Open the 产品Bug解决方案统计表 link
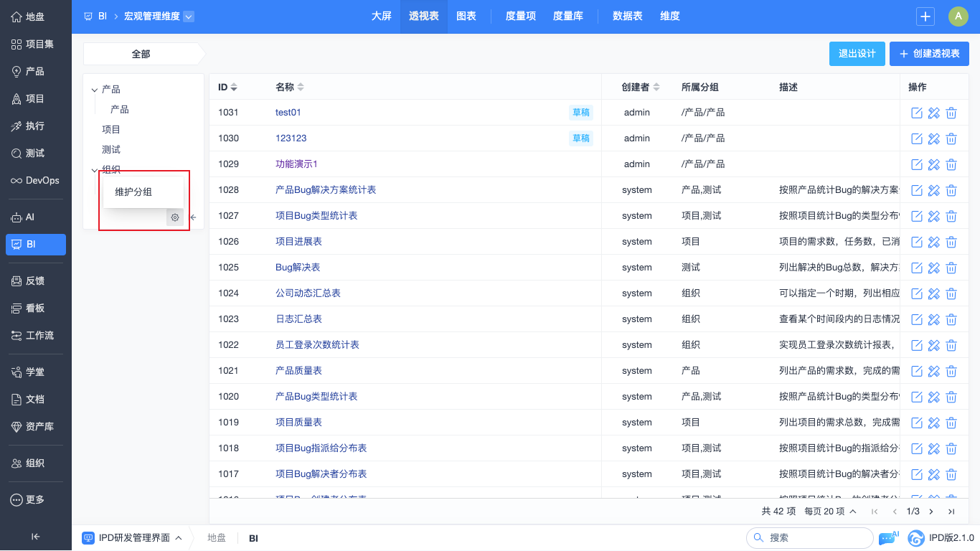 click(326, 190)
